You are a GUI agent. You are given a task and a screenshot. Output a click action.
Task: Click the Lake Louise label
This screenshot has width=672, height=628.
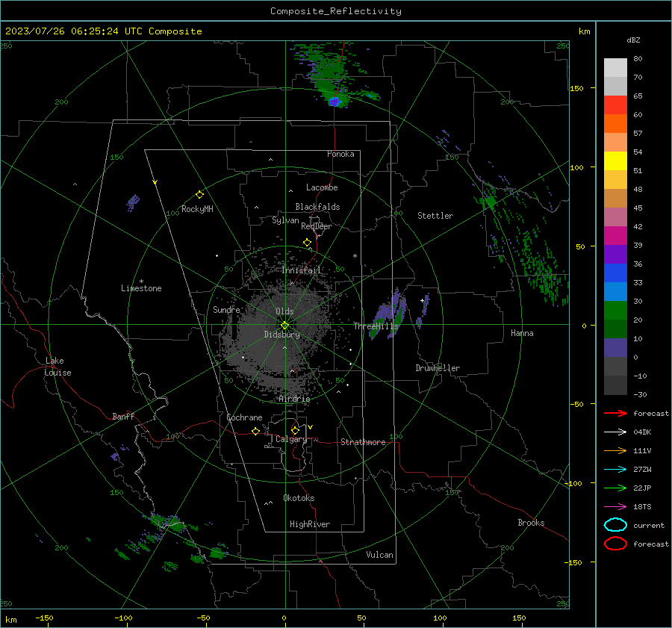[57, 367]
